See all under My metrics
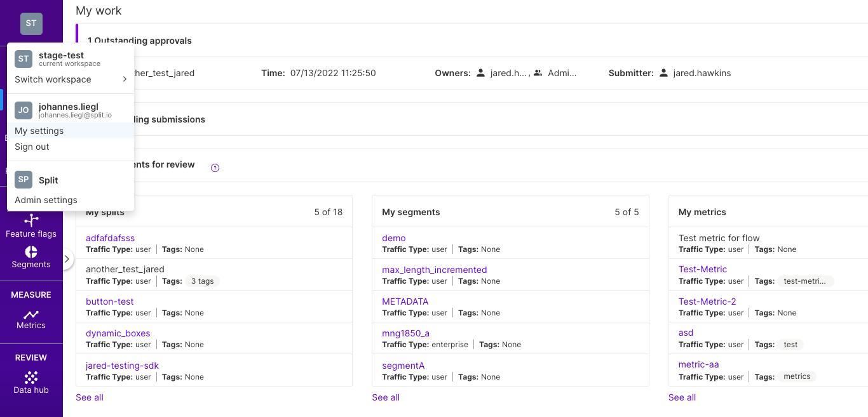The height and width of the screenshot is (417, 868). point(682,397)
